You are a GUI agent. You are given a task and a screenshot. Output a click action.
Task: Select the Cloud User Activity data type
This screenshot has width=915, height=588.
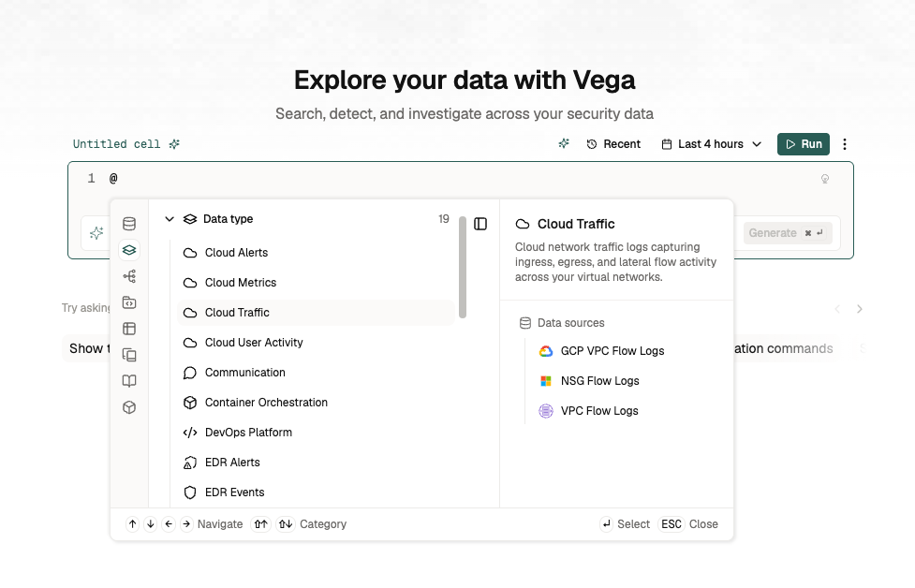point(316,343)
